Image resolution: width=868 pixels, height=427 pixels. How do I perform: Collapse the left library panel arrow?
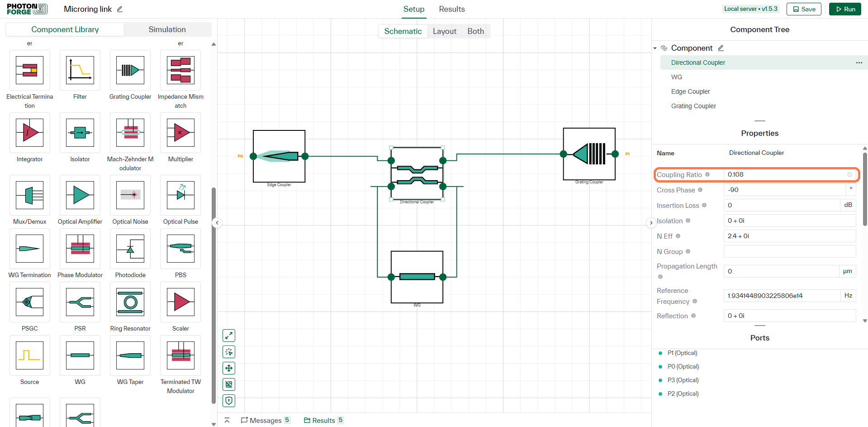tap(217, 223)
